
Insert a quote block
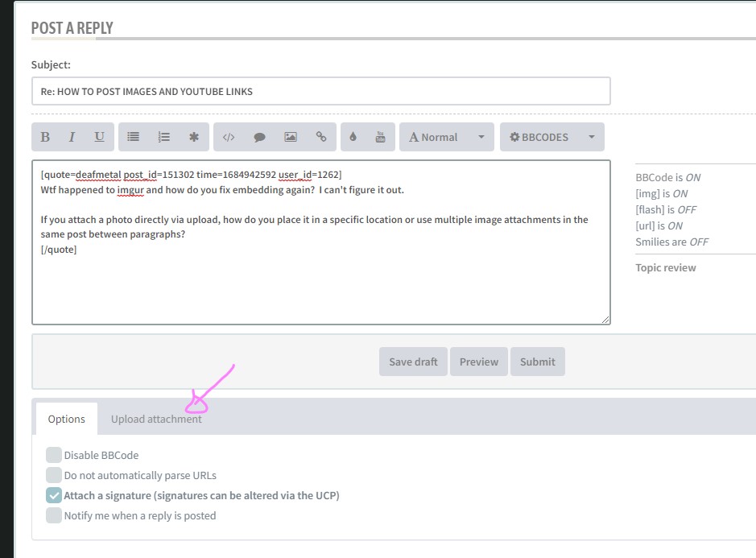(259, 137)
